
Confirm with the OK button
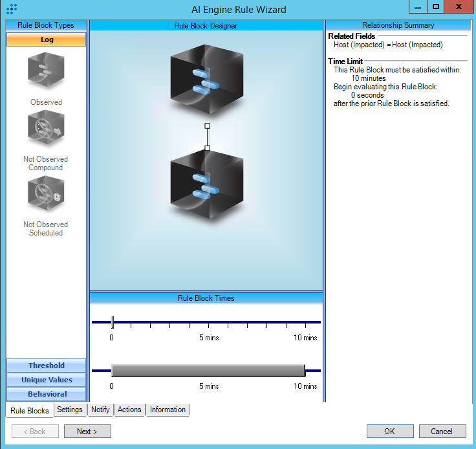(390, 432)
